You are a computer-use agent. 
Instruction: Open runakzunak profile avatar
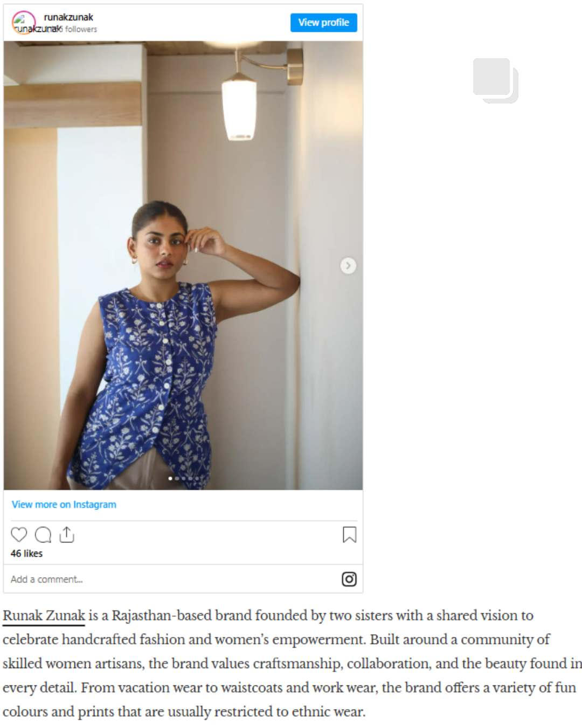tap(24, 22)
